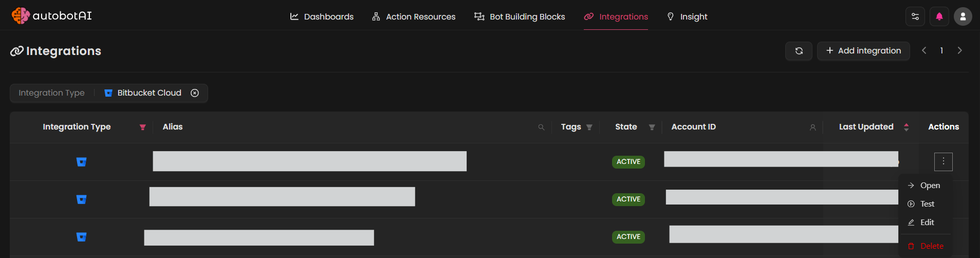Open the Integration Type column filter
Image resolution: width=980 pixels, height=258 pixels.
tap(142, 127)
